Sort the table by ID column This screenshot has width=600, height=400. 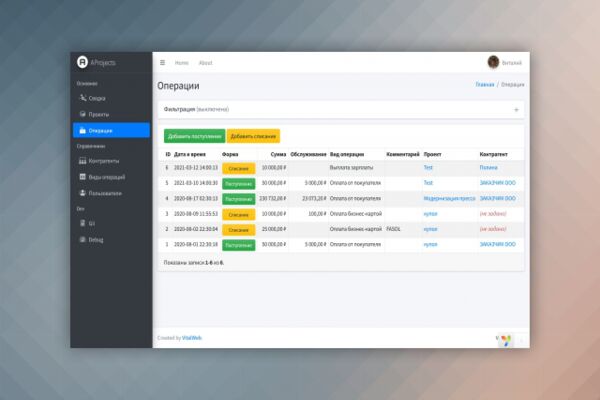(x=168, y=154)
